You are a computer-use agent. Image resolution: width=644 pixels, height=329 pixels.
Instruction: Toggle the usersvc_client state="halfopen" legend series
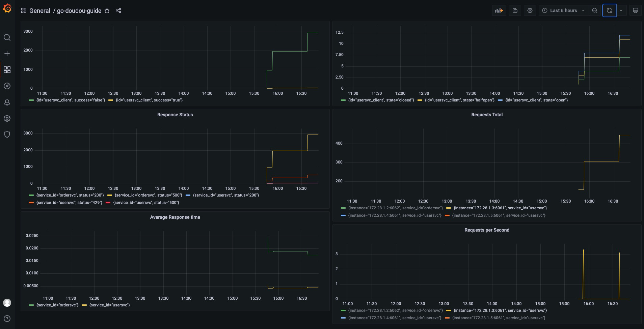[x=459, y=100]
